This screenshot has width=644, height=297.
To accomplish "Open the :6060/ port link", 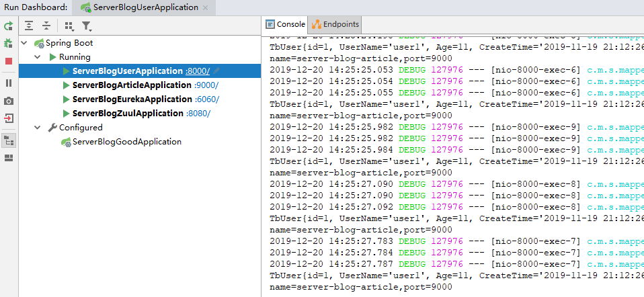I will click(x=207, y=99).
